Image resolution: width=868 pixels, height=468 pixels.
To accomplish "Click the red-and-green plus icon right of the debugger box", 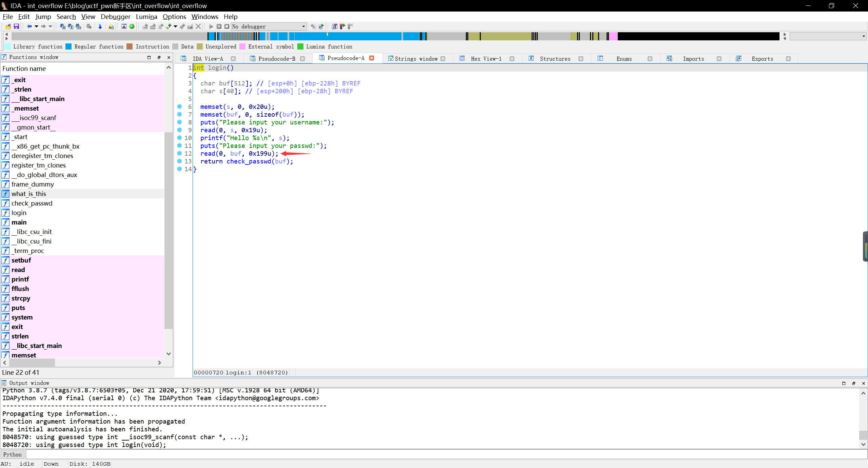I will point(342,26).
